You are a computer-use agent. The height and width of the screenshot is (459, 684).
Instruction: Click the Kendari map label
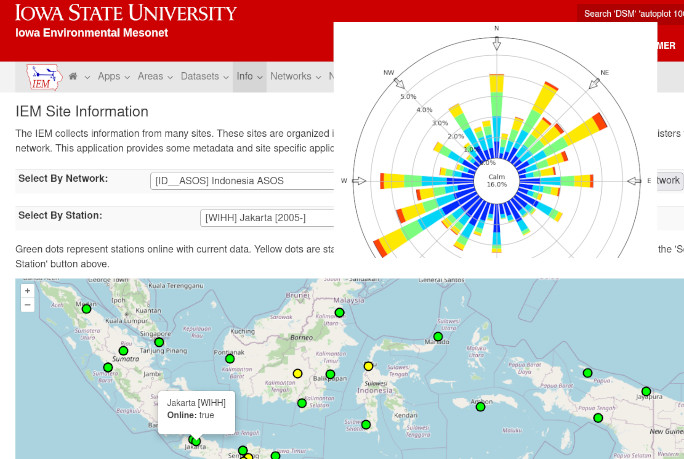(406, 415)
